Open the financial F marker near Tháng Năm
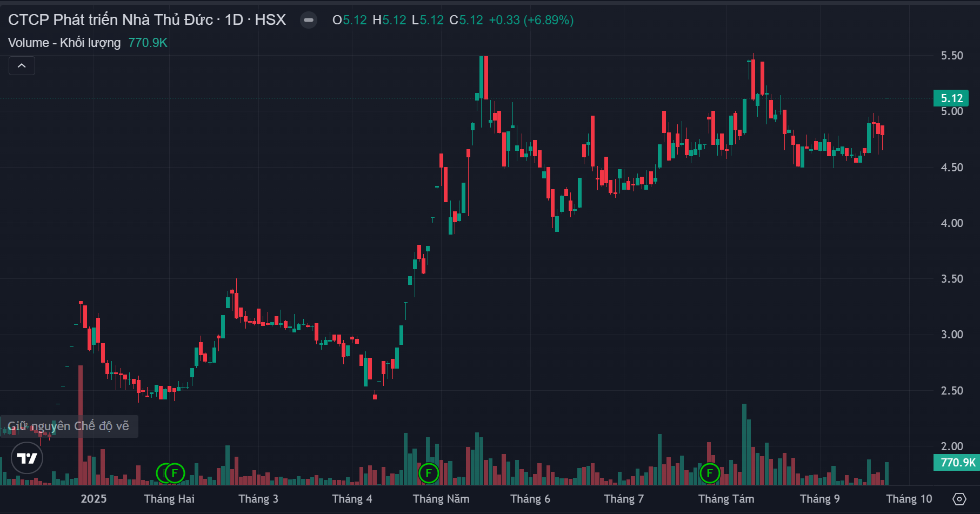The image size is (980, 514). pyautogui.click(x=429, y=473)
